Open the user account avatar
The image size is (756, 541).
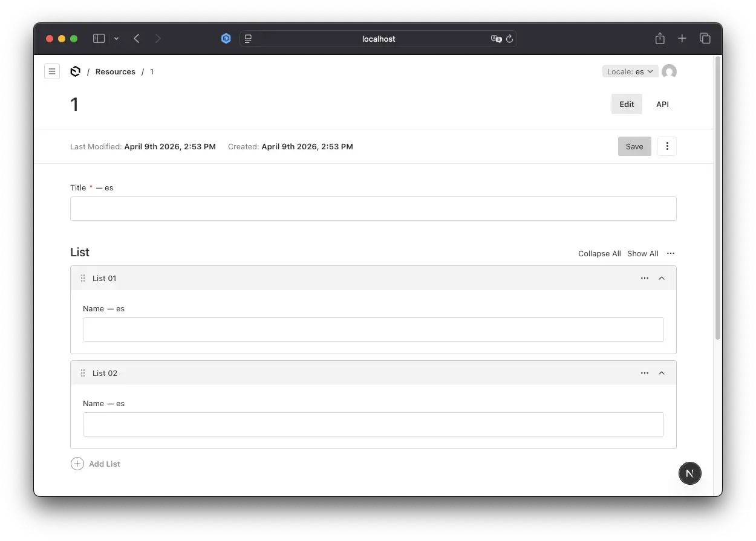(x=669, y=71)
